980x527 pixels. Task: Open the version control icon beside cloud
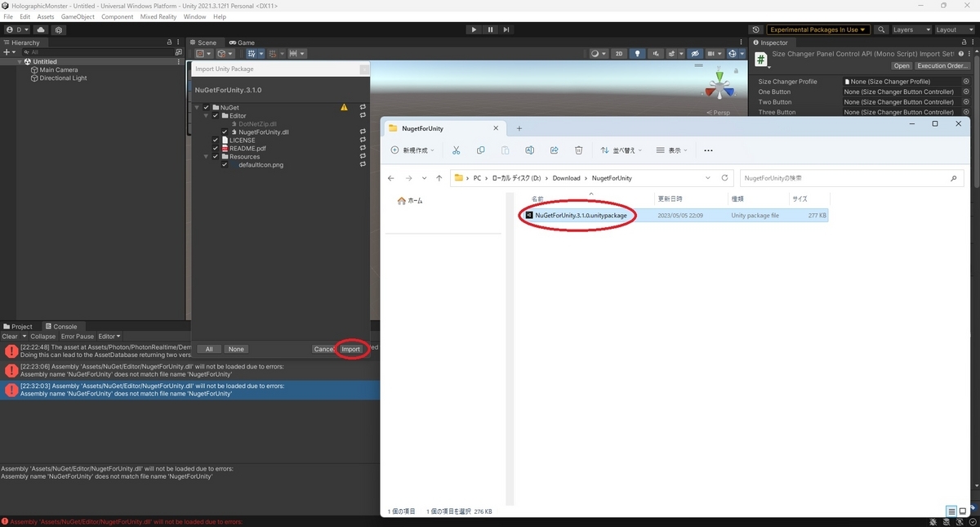(59, 29)
